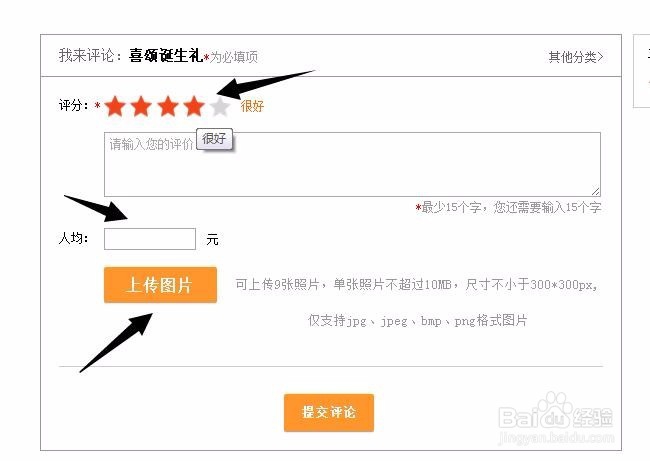Screen dimensions: 650x461
Task: Click the minimum 15 characters hint
Action: 508,207
